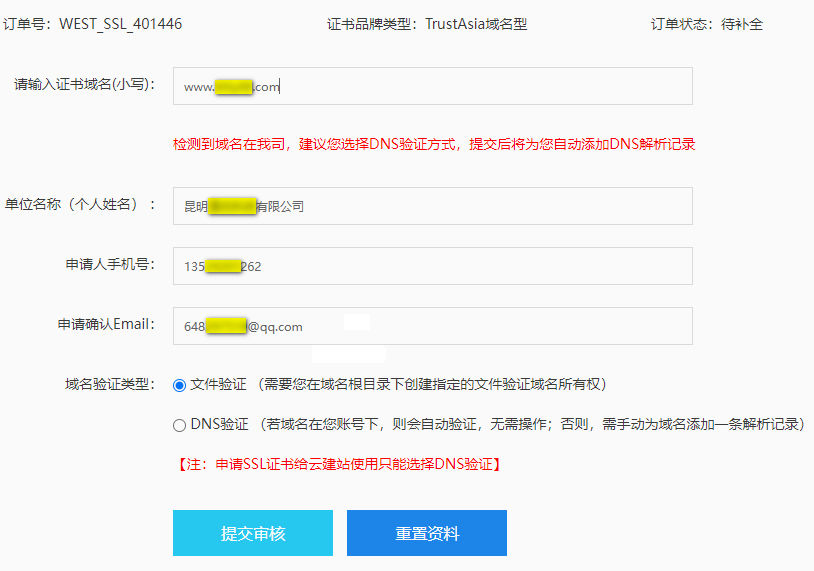This screenshot has height=571, width=814.
Task: Click the 提交审核 submit button
Action: (253, 533)
